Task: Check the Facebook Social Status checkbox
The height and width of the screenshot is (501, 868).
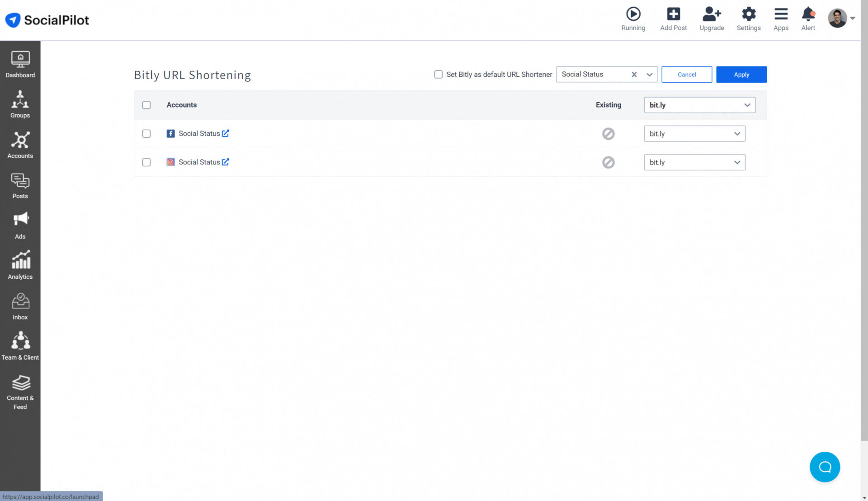Action: click(x=146, y=134)
